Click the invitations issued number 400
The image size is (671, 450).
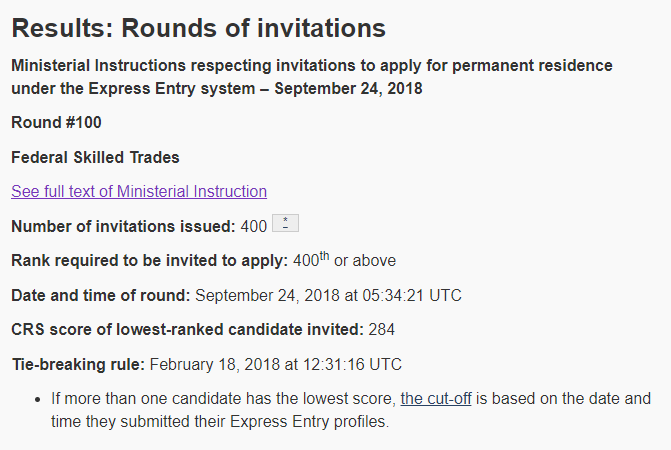(x=254, y=226)
